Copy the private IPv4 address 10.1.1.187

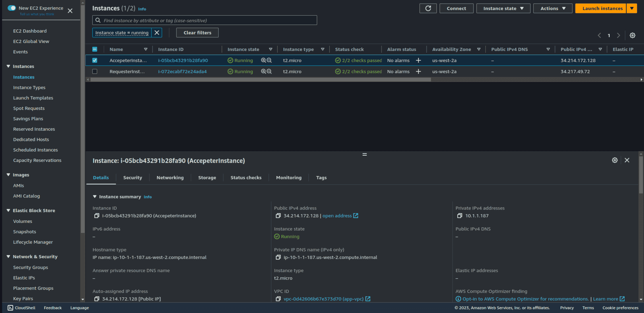click(460, 216)
